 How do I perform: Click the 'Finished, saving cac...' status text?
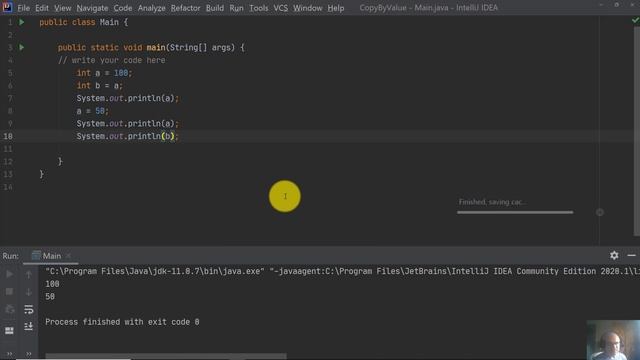492,202
